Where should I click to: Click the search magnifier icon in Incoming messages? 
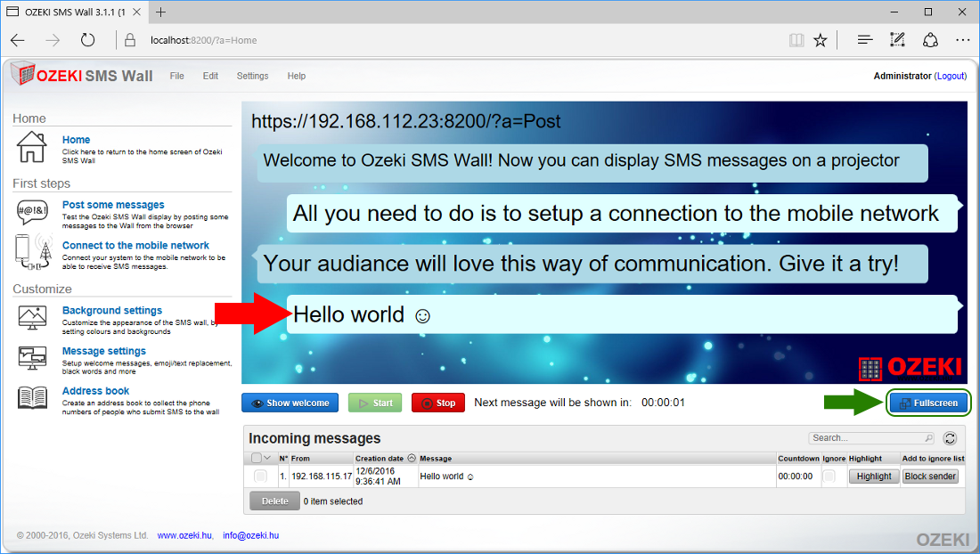pyautogui.click(x=928, y=438)
